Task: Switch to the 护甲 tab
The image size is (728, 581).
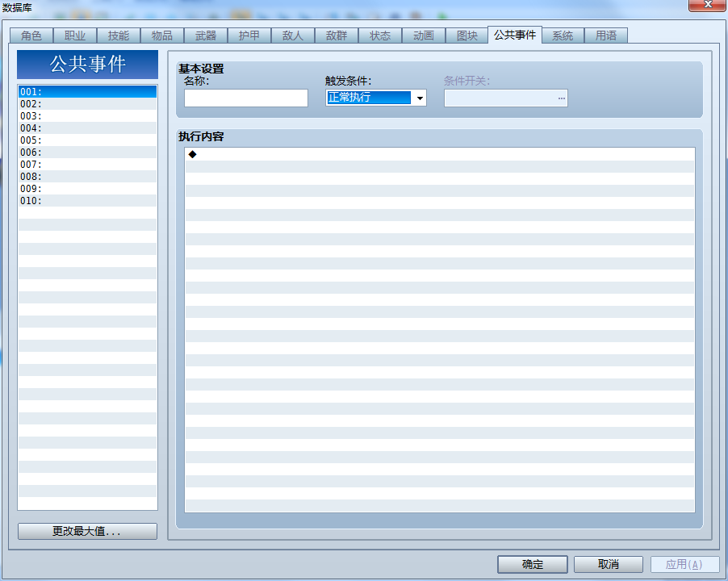Action: 249,36
